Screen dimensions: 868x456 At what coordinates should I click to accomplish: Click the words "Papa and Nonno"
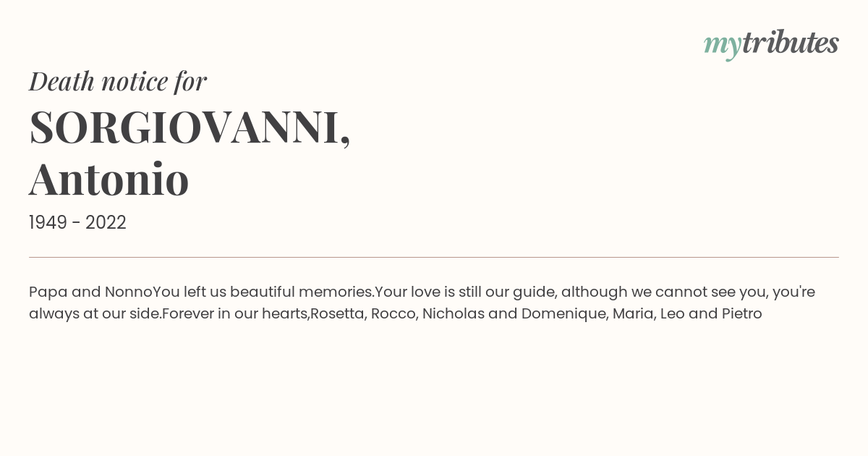point(91,292)
